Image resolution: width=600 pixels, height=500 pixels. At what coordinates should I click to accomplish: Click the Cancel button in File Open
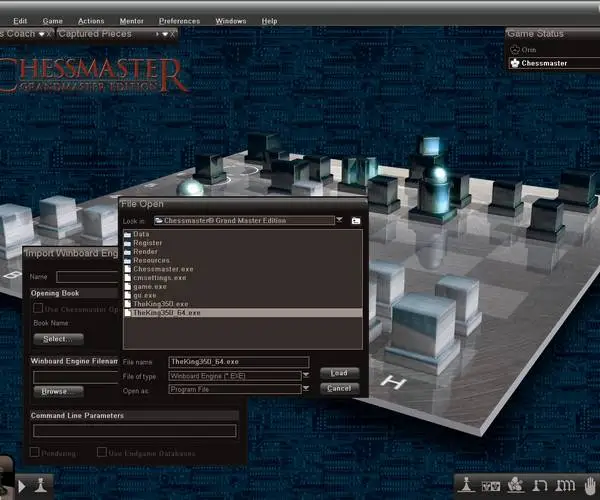tap(339, 389)
